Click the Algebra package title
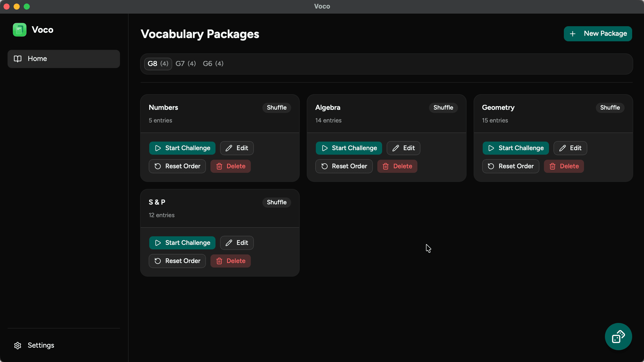644x362 pixels. point(328,108)
